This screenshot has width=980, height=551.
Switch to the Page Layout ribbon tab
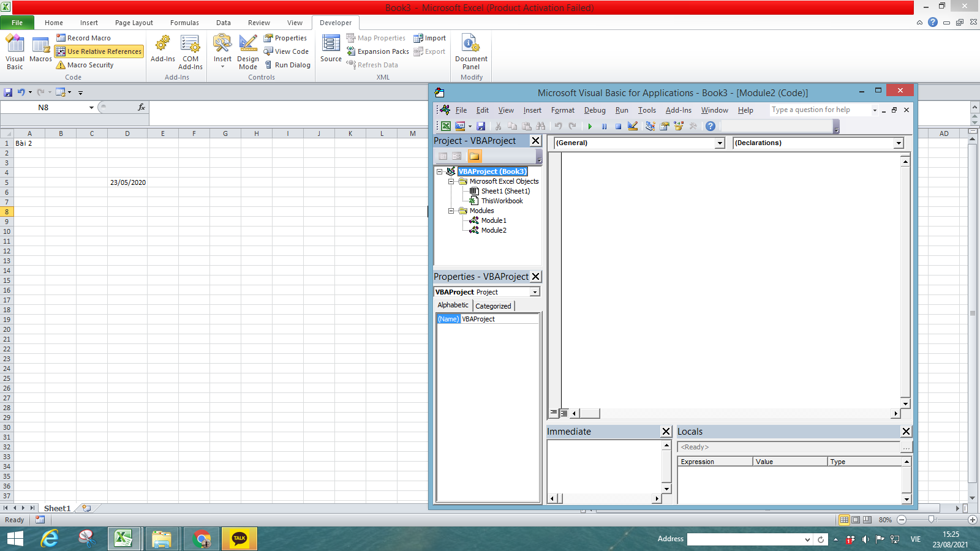(134, 23)
